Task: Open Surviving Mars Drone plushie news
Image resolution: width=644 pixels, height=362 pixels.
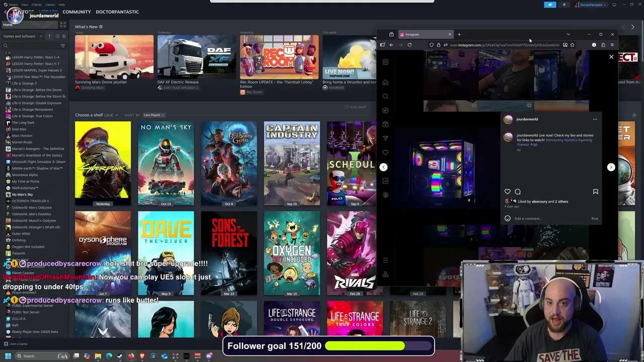Action: pos(114,57)
